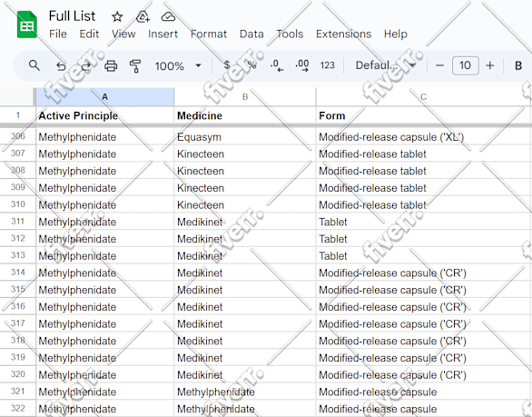
Task: Open the Extensions menu
Action: coord(343,34)
